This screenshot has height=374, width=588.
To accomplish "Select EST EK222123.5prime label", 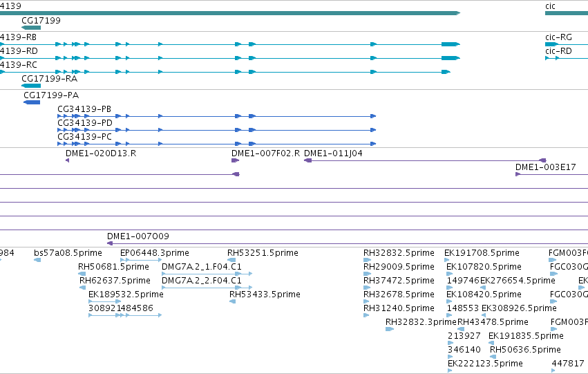I will (485, 363).
